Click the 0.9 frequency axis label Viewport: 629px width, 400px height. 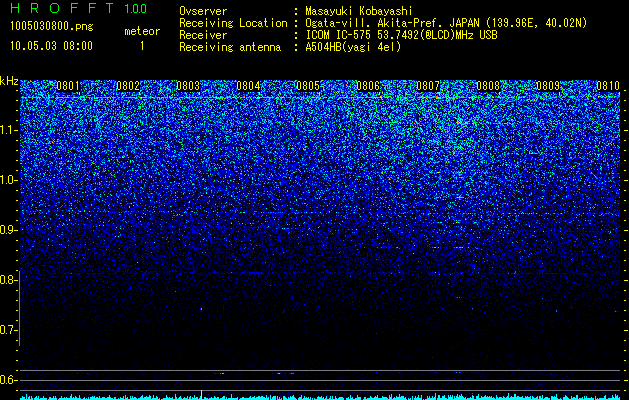click(8, 230)
